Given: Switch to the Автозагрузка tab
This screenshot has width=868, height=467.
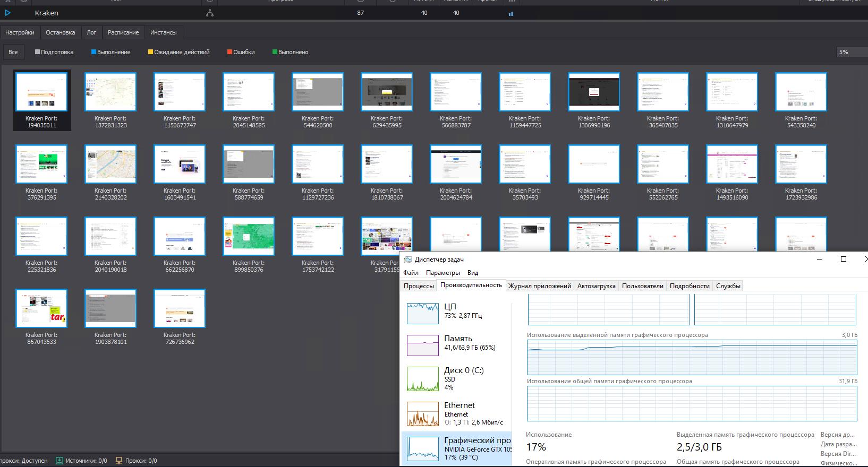Looking at the screenshot, I should (x=596, y=286).
